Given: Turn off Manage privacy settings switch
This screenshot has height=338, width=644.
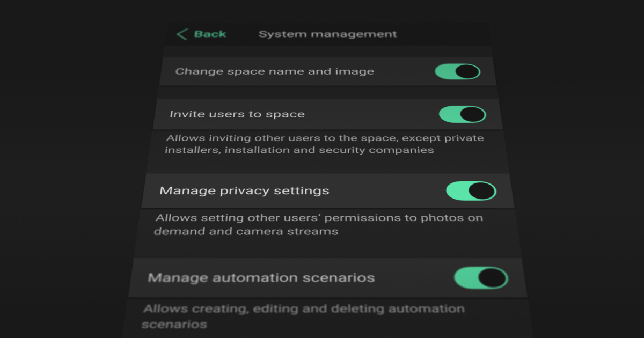Looking at the screenshot, I should pos(471,190).
